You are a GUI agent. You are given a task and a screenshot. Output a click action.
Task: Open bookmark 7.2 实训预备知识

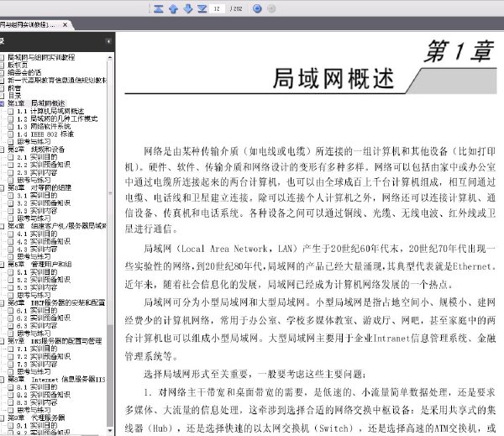point(44,356)
